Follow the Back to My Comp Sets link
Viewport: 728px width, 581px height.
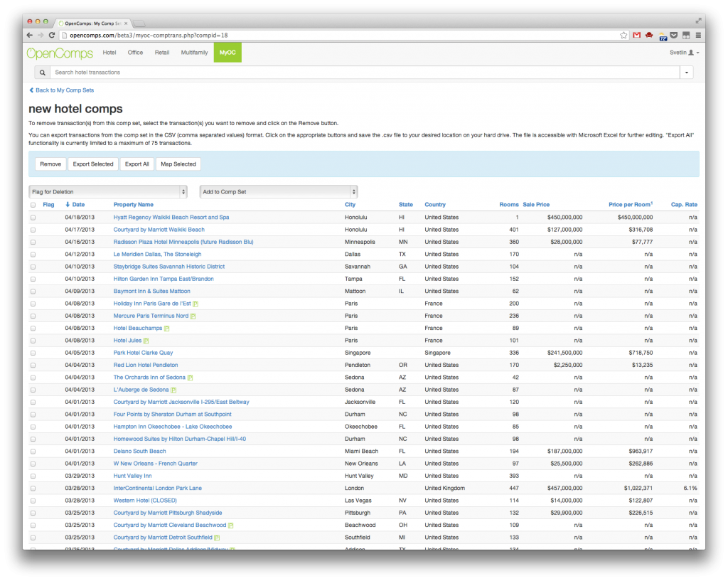click(x=60, y=90)
